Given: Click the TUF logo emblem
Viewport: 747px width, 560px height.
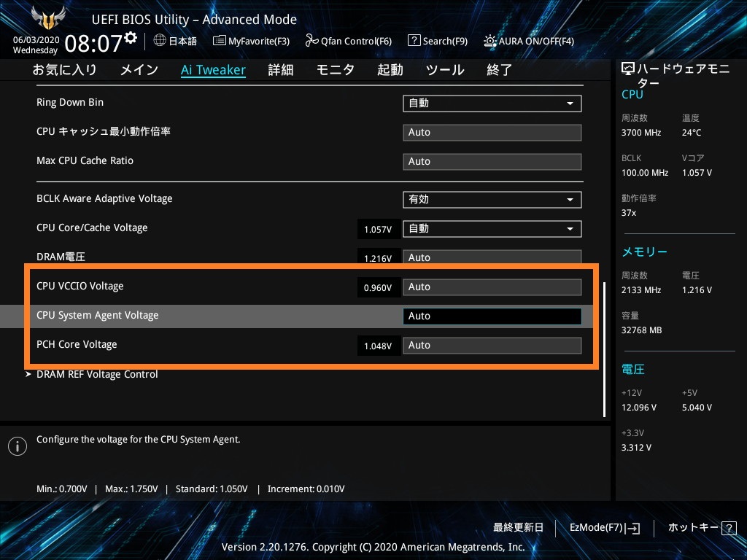Looking at the screenshot, I should [48, 18].
